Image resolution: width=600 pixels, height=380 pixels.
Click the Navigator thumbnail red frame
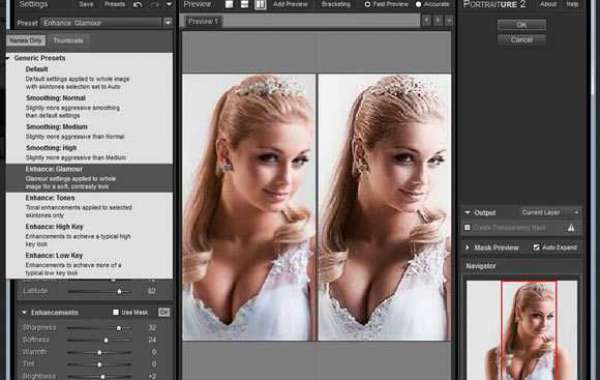tap(529, 331)
